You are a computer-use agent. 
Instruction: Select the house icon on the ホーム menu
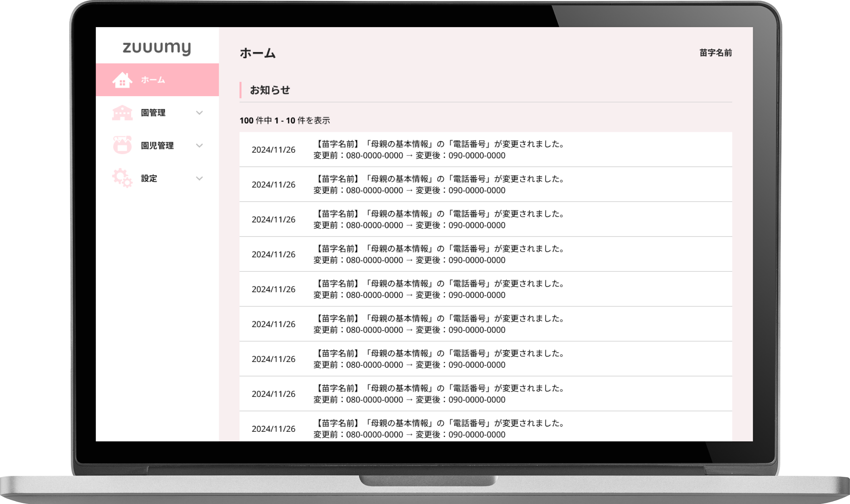(x=123, y=80)
